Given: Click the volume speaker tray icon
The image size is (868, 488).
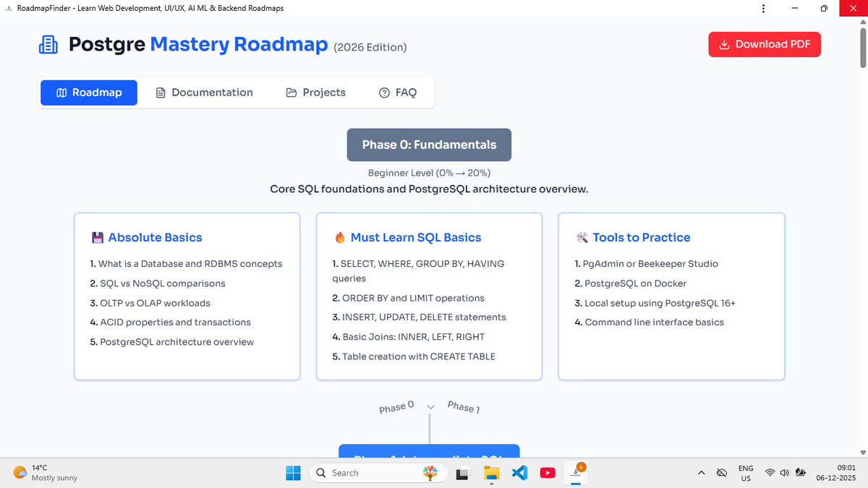Looking at the screenshot, I should pyautogui.click(x=784, y=473).
